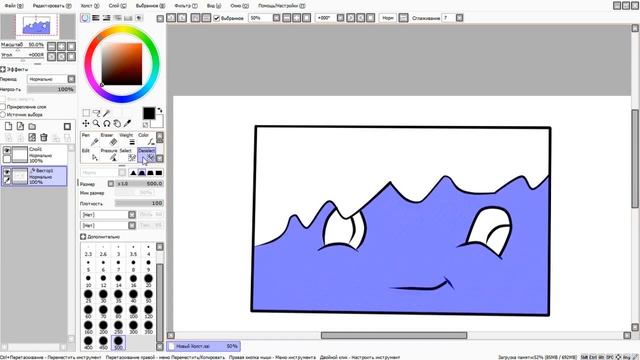Screen dimensions: 640x360
Task: Choose the Weight tool
Action: [127, 139]
